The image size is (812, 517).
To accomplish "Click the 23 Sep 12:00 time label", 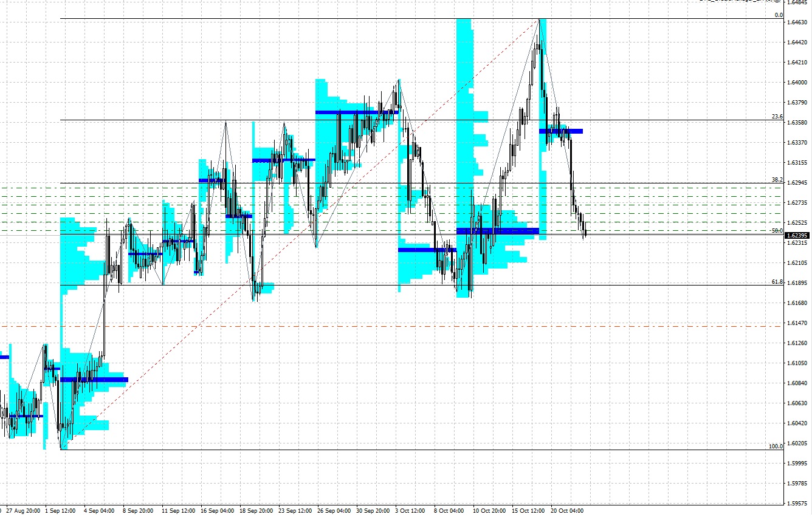I will (x=295, y=512).
